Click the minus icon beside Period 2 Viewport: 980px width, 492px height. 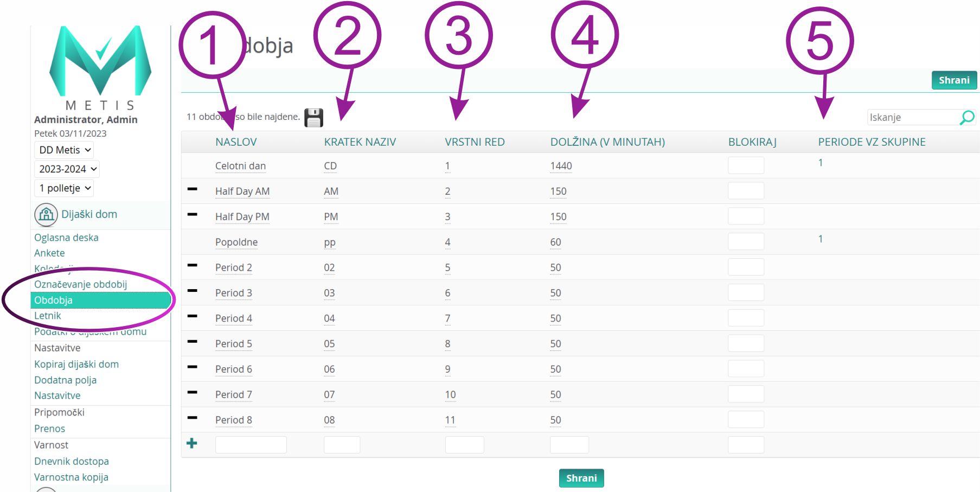point(192,265)
